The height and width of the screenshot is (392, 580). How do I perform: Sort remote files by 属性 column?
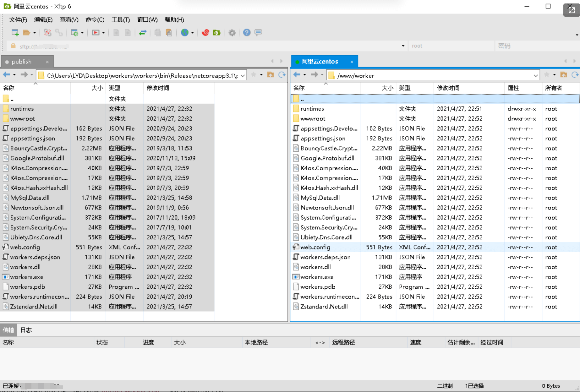(x=523, y=88)
